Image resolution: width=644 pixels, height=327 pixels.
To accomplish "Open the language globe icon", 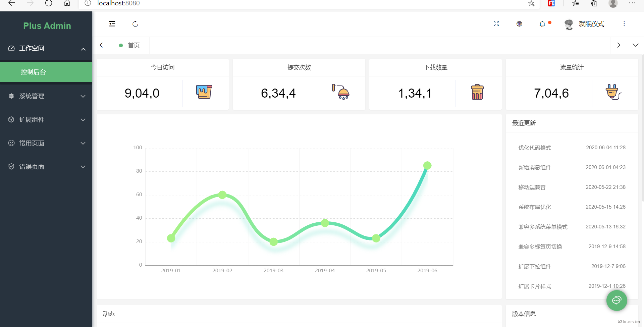I will click(x=519, y=24).
